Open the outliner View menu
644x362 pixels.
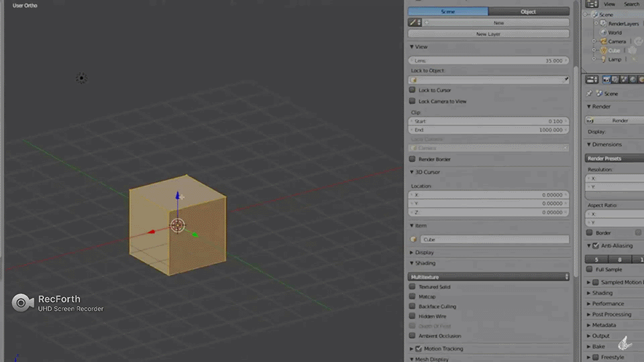click(x=609, y=4)
